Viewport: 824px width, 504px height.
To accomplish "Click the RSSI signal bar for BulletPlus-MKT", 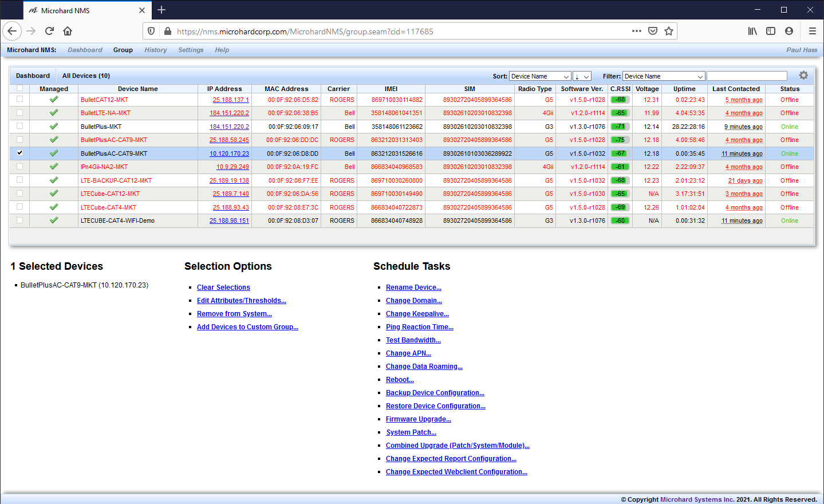I will [x=620, y=127].
